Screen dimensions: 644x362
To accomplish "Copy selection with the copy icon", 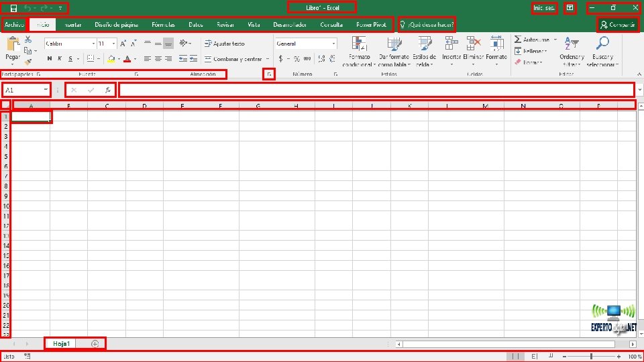I will coord(28,51).
